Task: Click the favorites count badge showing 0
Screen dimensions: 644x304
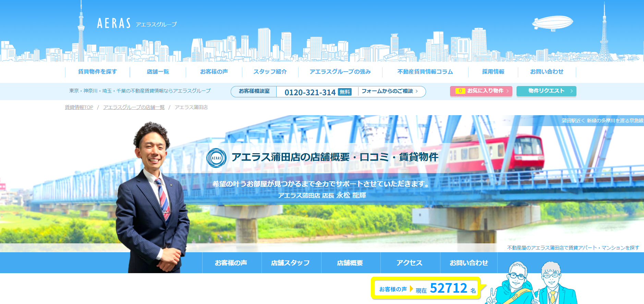Action: point(460,91)
